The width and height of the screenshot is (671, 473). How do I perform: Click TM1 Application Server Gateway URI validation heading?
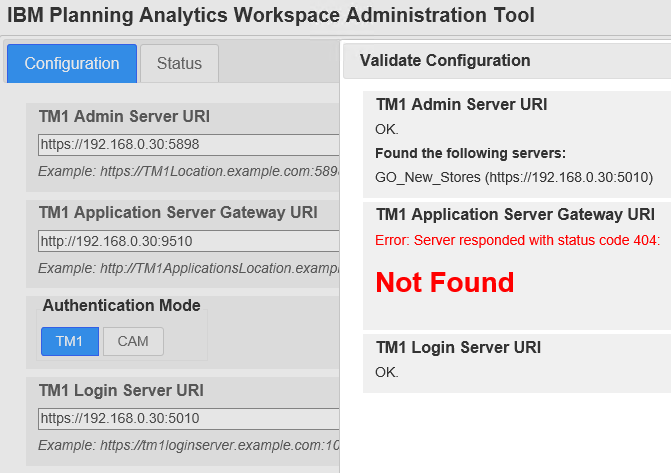515,214
